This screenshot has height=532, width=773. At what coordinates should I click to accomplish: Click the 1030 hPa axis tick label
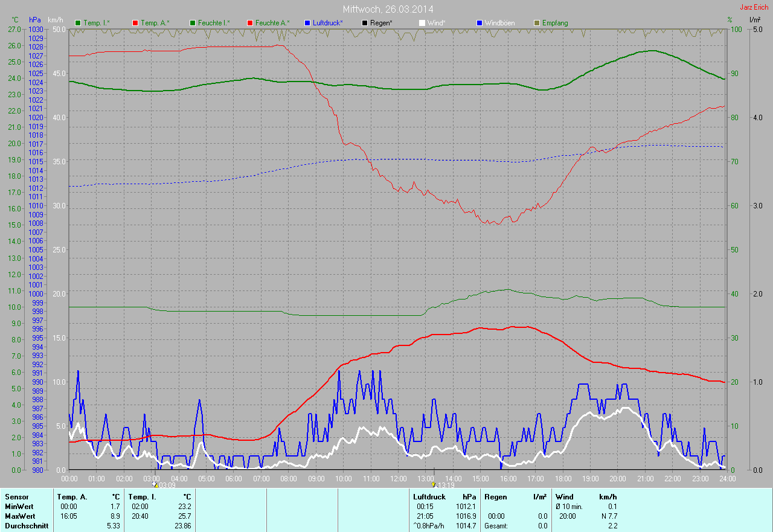36,29
